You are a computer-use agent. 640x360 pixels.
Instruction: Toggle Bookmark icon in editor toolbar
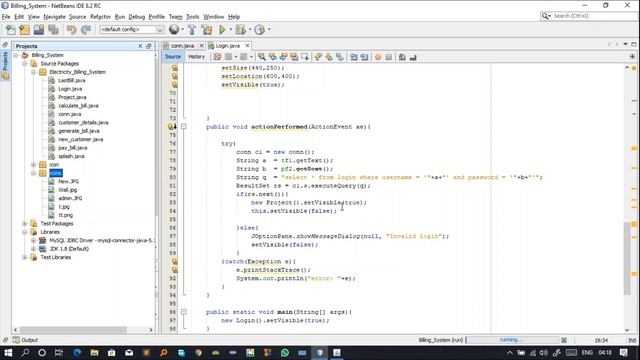pos(340,57)
